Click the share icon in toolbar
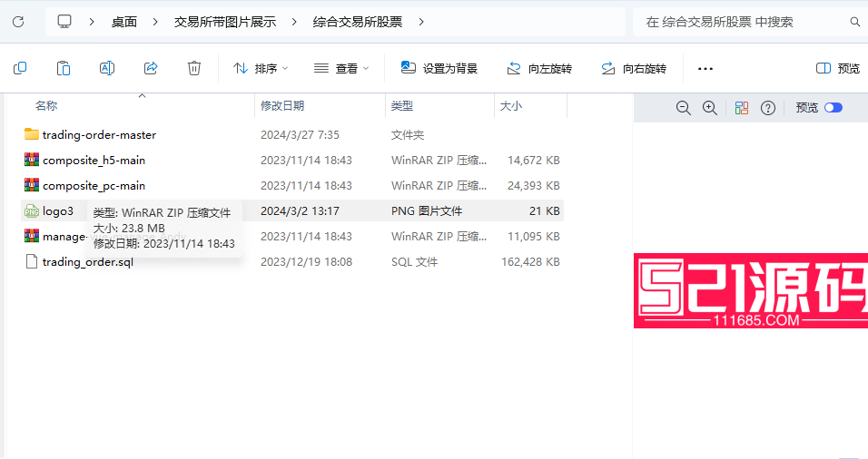This screenshot has height=459, width=868. pos(151,68)
